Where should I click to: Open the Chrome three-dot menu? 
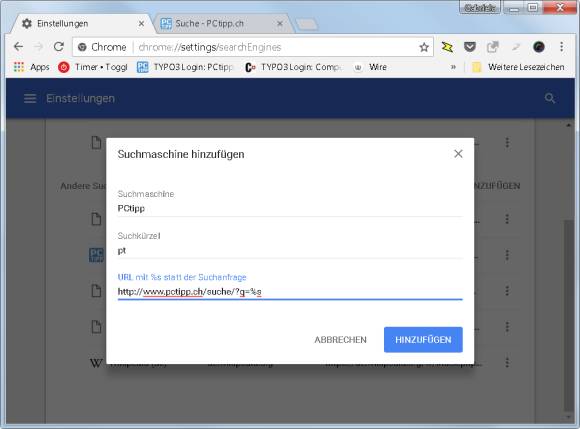click(x=561, y=47)
